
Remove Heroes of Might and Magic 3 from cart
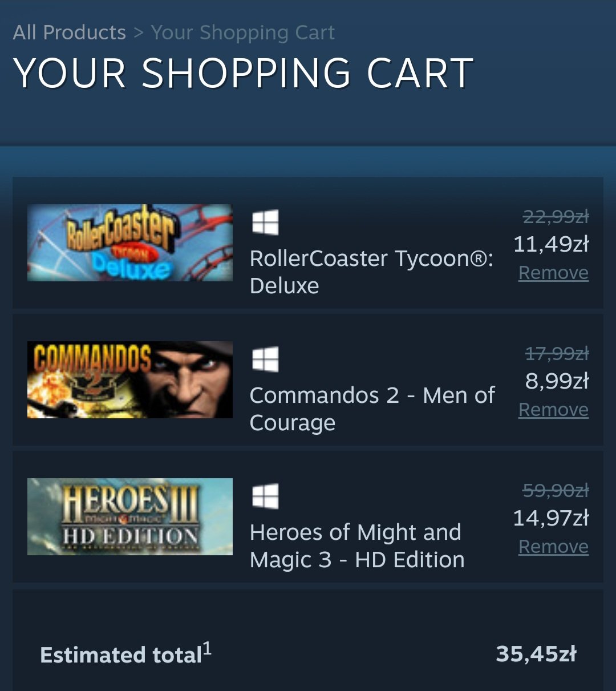point(553,547)
